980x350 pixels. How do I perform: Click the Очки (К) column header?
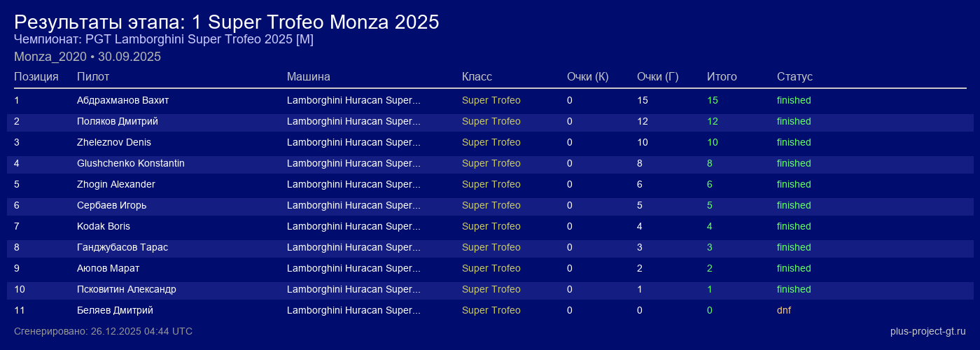click(x=587, y=76)
